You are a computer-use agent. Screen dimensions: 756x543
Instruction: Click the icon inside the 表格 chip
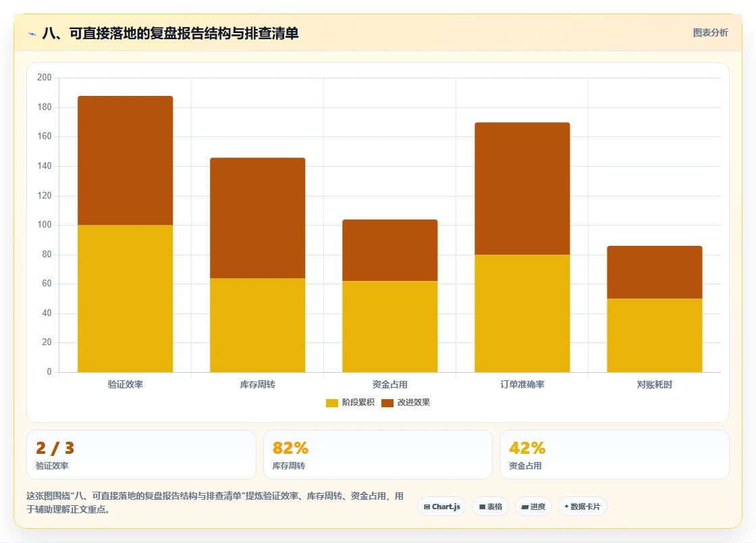[x=482, y=507]
